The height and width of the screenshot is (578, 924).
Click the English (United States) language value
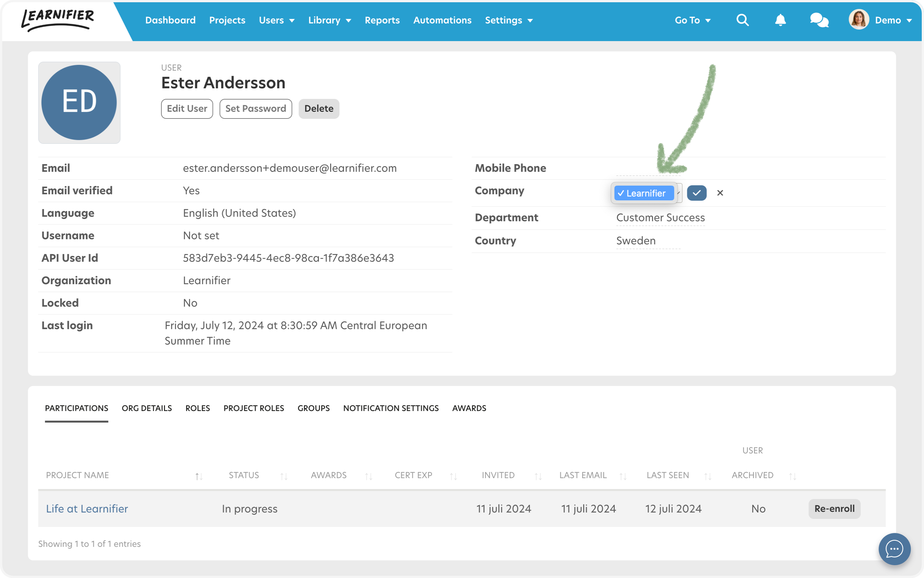[x=239, y=213]
